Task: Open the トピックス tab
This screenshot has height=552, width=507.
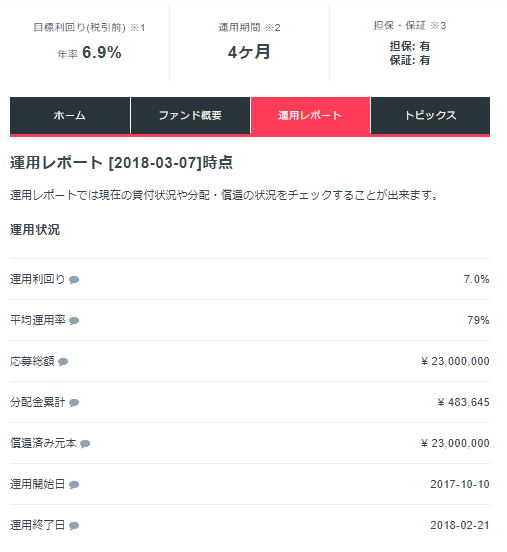Action: point(430,115)
